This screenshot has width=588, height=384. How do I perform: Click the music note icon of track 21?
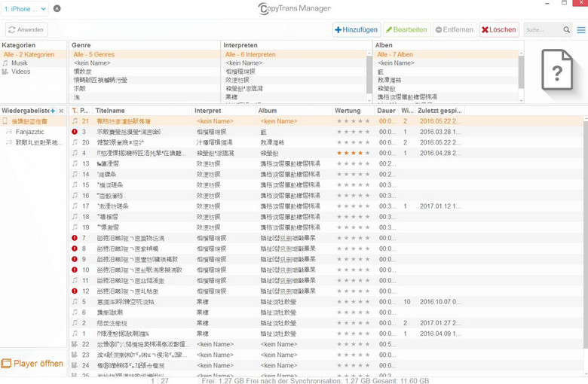(75, 121)
